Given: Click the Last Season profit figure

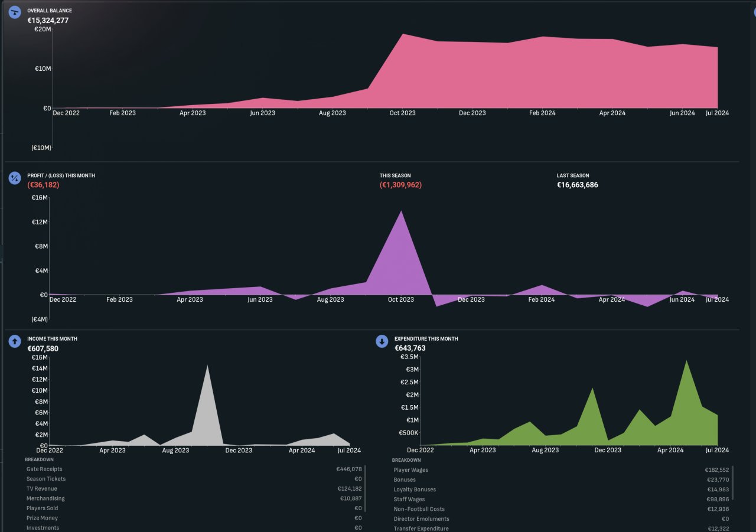Looking at the screenshot, I should (x=578, y=185).
